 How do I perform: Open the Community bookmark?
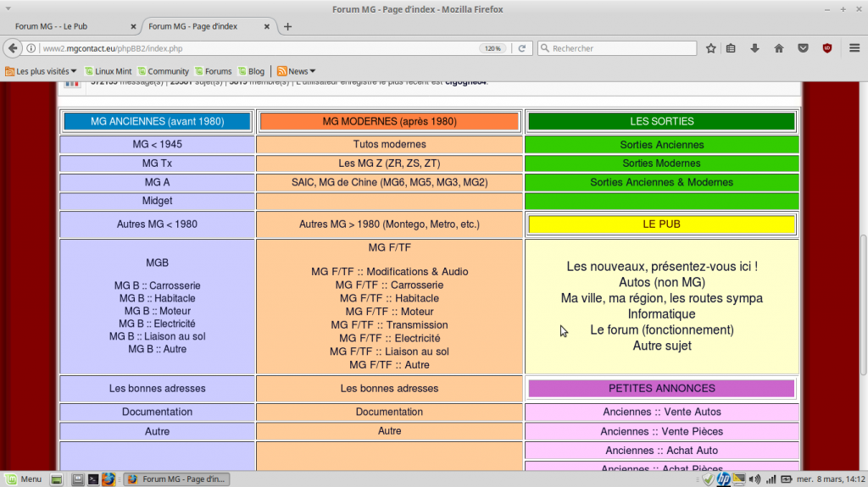coord(164,71)
